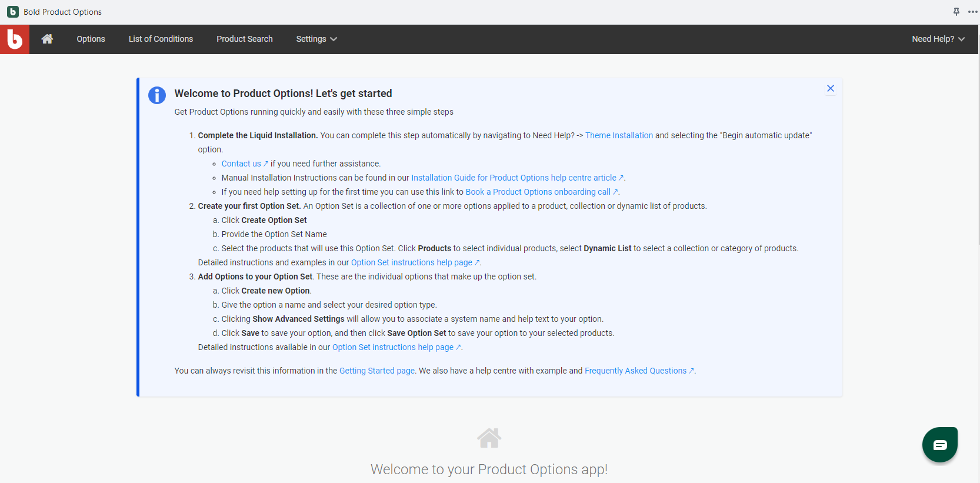The width and height of the screenshot is (980, 483).
Task: Open the three-dots more menu
Action: [972, 12]
